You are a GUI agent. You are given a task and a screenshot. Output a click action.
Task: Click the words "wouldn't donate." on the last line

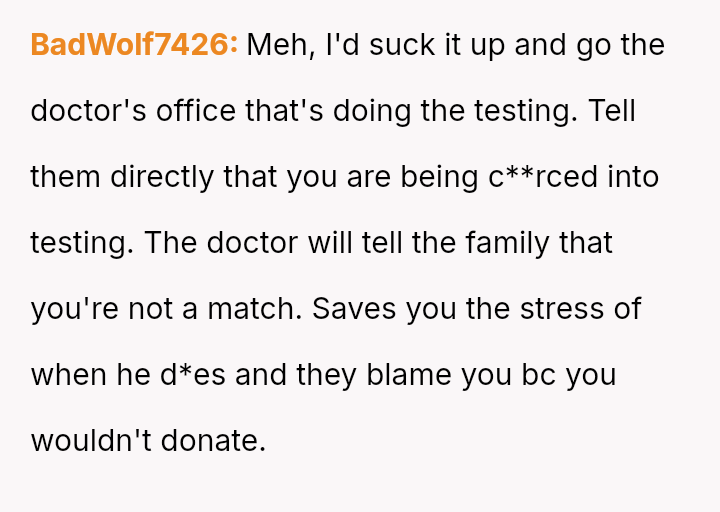[148, 441]
